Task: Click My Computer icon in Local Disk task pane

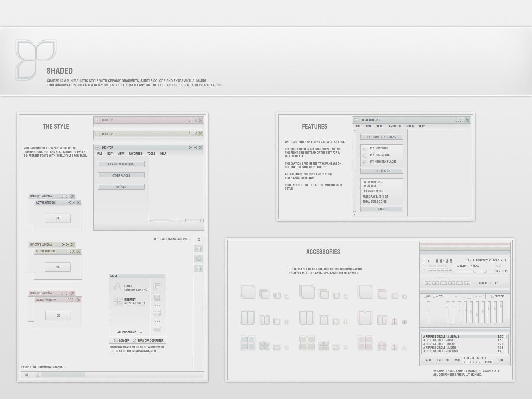Action: click(x=365, y=149)
